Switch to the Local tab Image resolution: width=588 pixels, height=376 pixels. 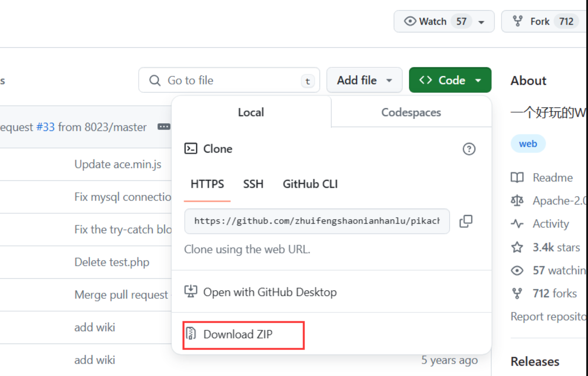[251, 112]
